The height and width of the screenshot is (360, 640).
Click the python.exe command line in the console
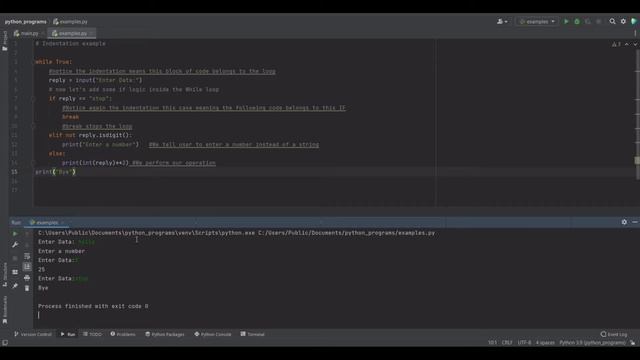coord(236,233)
